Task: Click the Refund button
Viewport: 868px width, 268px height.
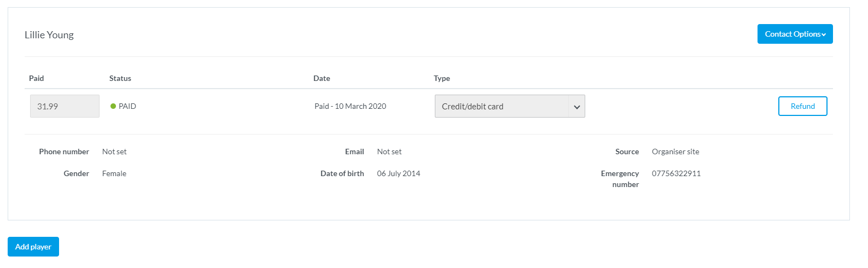Action: (802, 106)
